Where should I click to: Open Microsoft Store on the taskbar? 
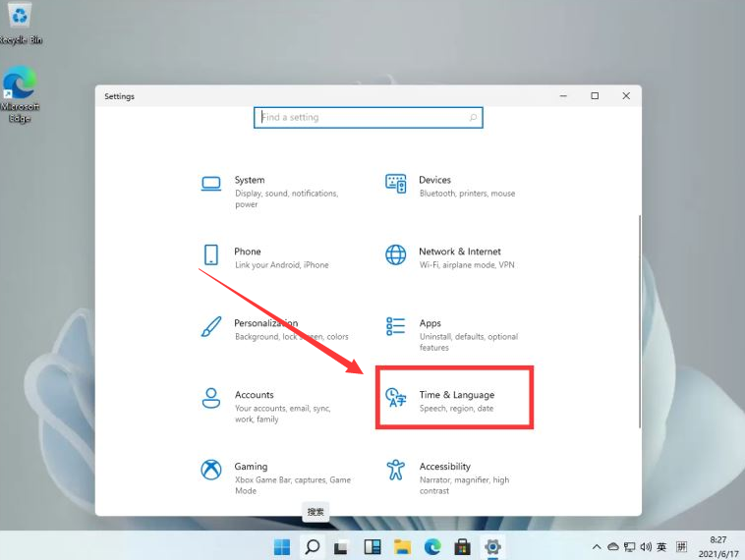point(462,547)
